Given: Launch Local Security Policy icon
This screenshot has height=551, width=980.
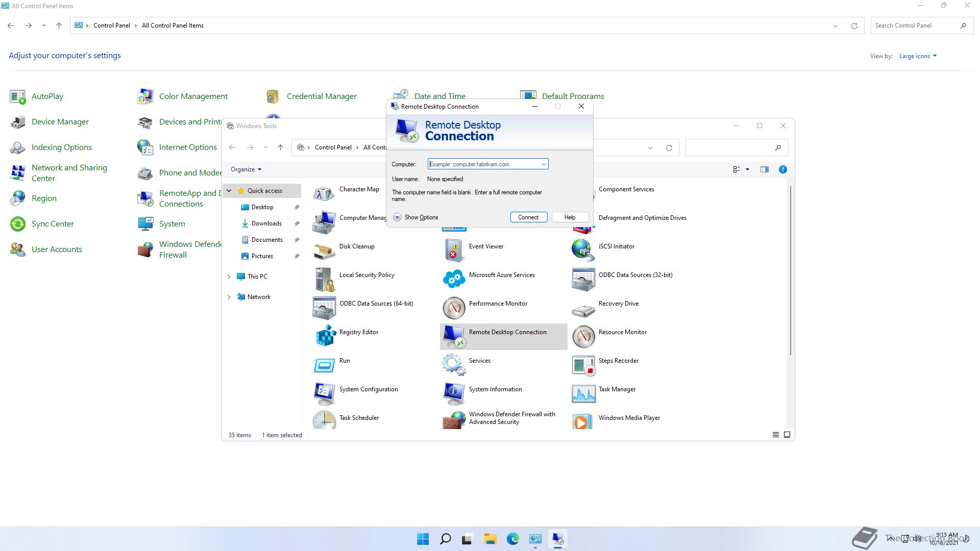Looking at the screenshot, I should coord(325,279).
